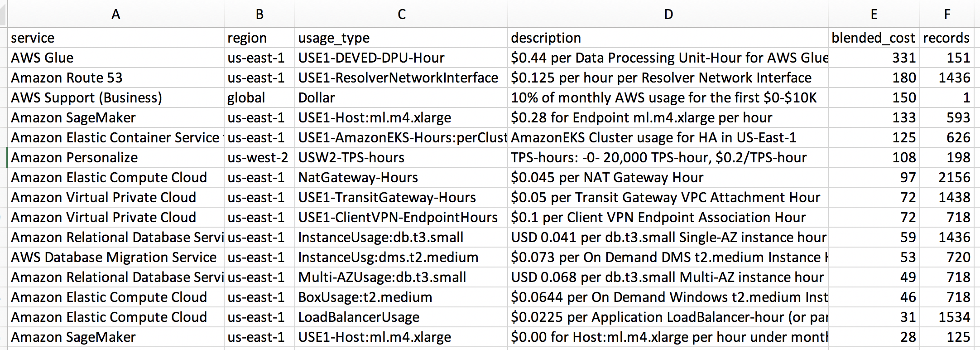The width and height of the screenshot is (980, 350).
Task: Click the 'description' header cell
Action: click(x=668, y=38)
